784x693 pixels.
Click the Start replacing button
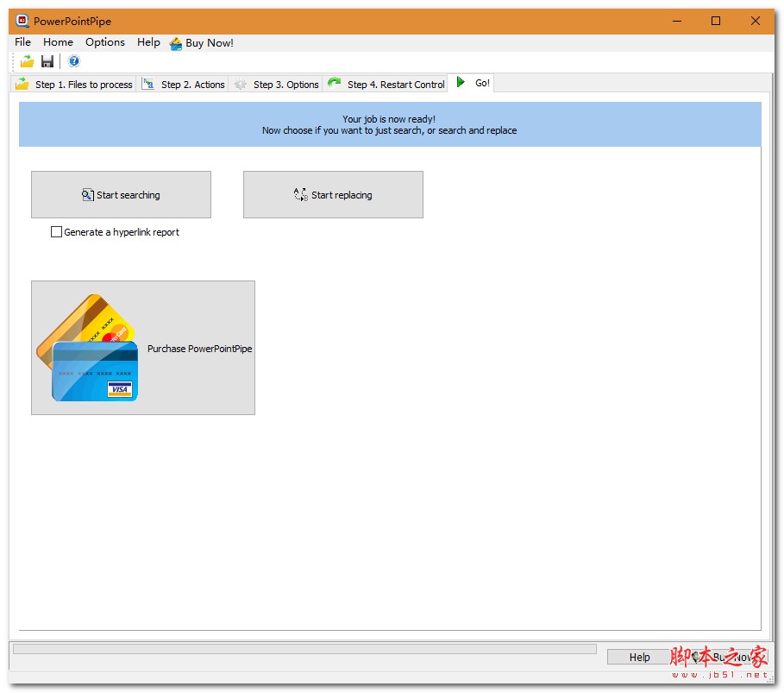click(333, 195)
